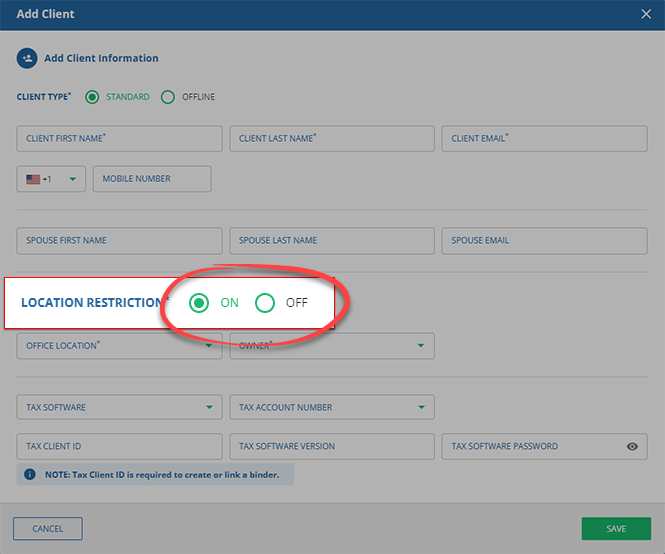Select Offline client type

168,97
